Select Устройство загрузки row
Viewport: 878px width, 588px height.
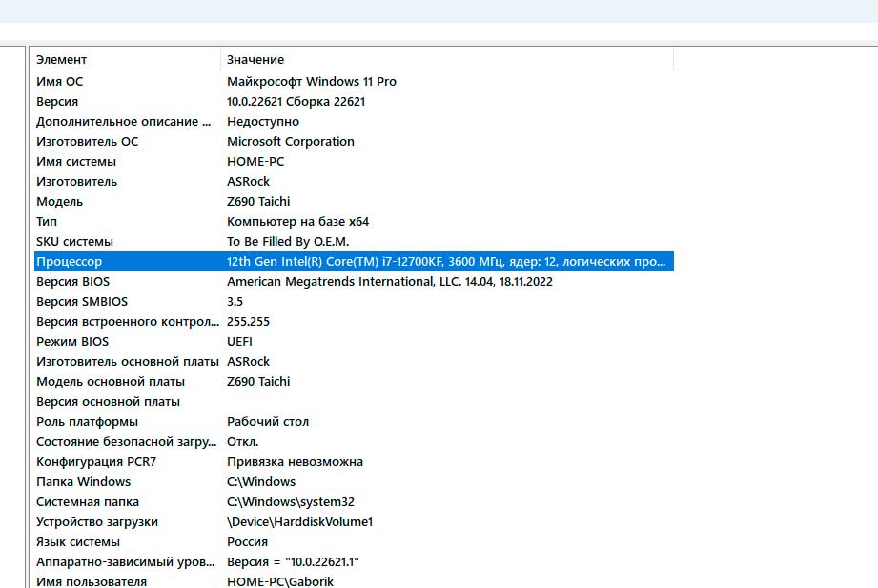click(97, 522)
